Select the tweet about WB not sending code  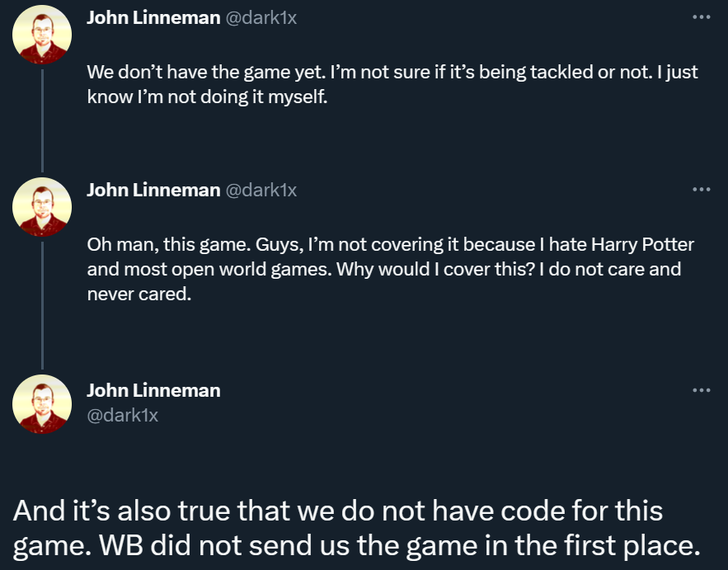[355, 528]
